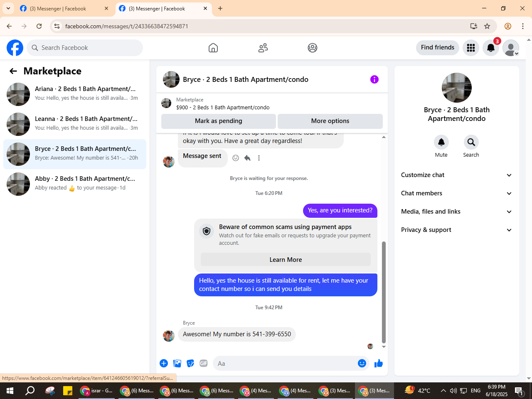
Task: Select the 'Awesome! My number is 541-399-6550' message
Action: [237, 334]
